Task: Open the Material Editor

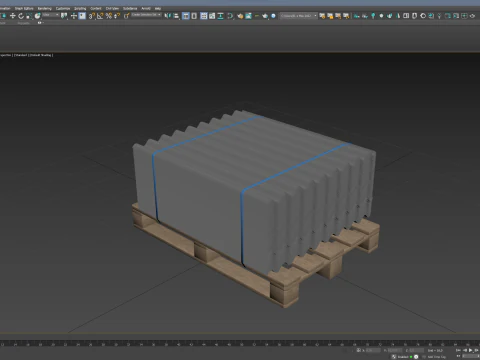Action: [x=230, y=16]
